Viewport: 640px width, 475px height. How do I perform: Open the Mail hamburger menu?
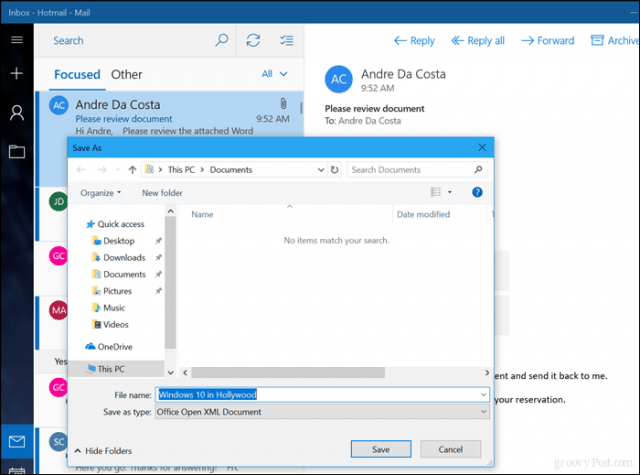pyautogui.click(x=17, y=40)
